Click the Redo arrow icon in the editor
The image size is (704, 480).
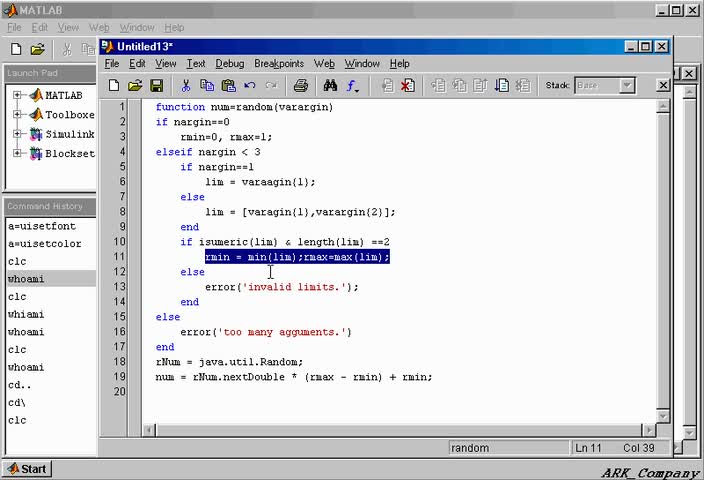[271, 85]
